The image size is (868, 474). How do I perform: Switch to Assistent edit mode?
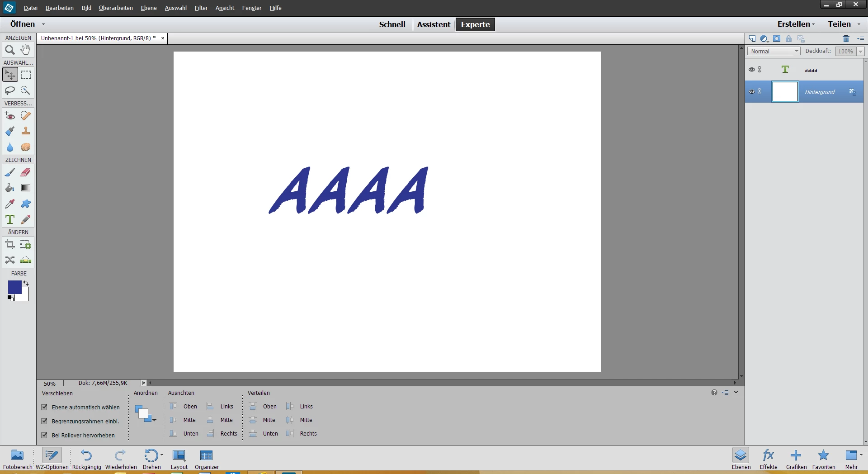click(x=434, y=24)
